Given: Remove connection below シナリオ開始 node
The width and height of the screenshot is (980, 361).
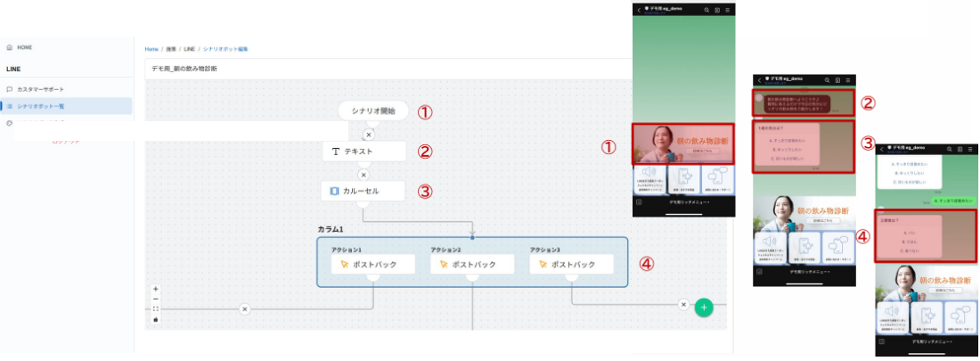Looking at the screenshot, I should pos(368,135).
